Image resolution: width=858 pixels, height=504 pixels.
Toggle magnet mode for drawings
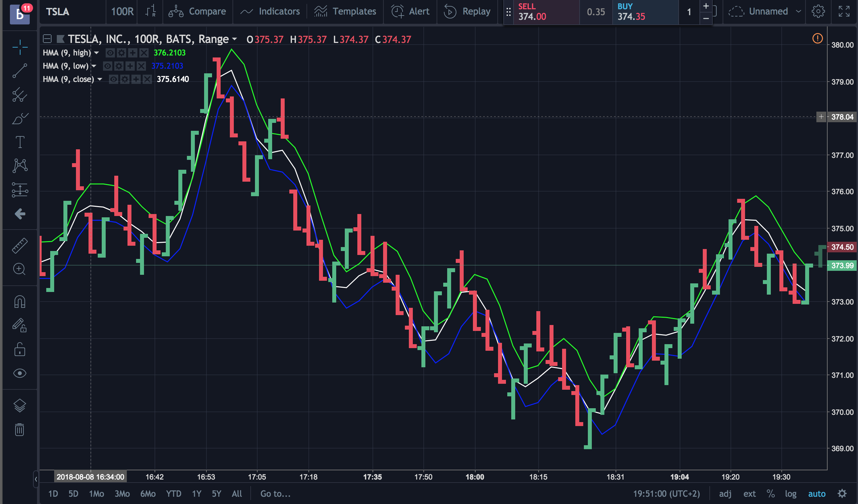[20, 302]
